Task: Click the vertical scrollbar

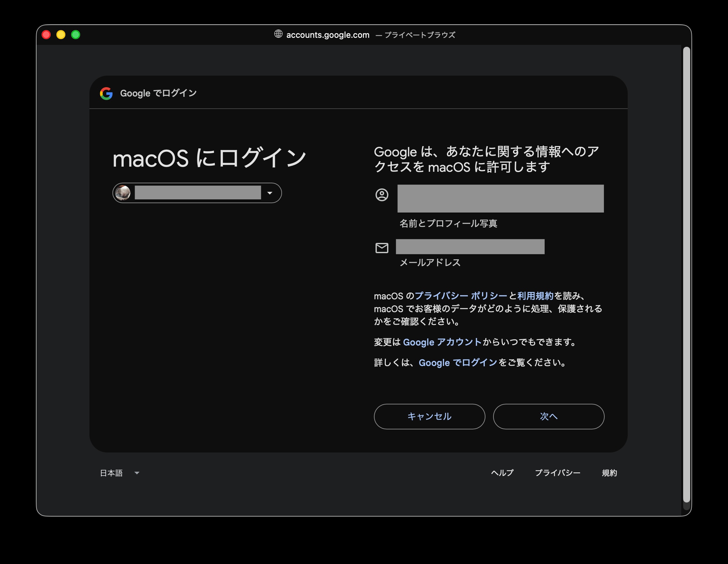Action: pyautogui.click(x=686, y=273)
